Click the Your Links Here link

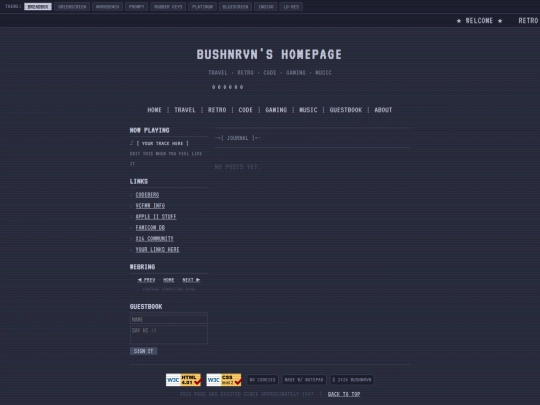tap(157, 250)
